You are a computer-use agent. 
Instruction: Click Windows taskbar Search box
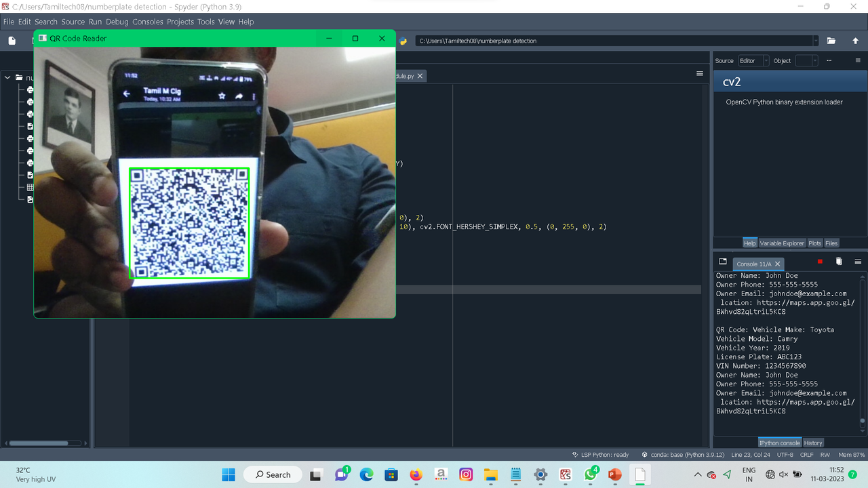(x=273, y=474)
